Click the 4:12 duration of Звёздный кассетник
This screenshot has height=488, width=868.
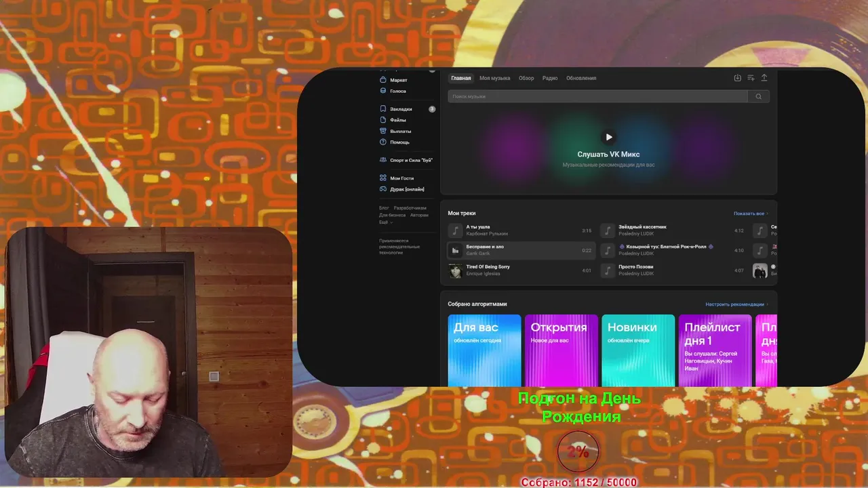(x=739, y=230)
